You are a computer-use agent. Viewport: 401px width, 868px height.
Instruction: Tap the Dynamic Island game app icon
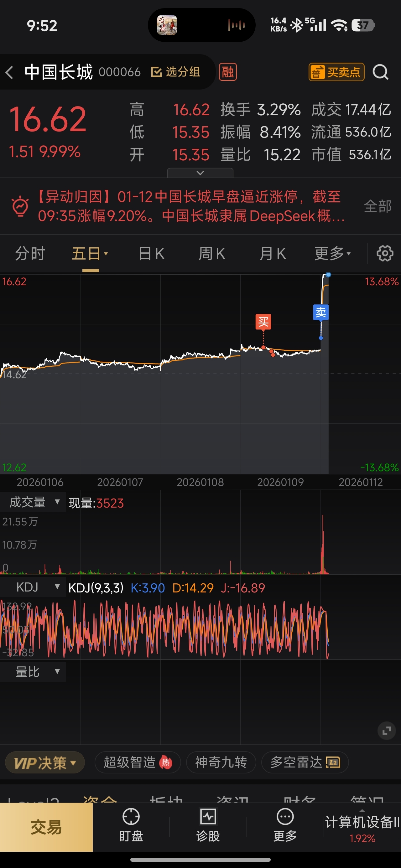coord(167,25)
